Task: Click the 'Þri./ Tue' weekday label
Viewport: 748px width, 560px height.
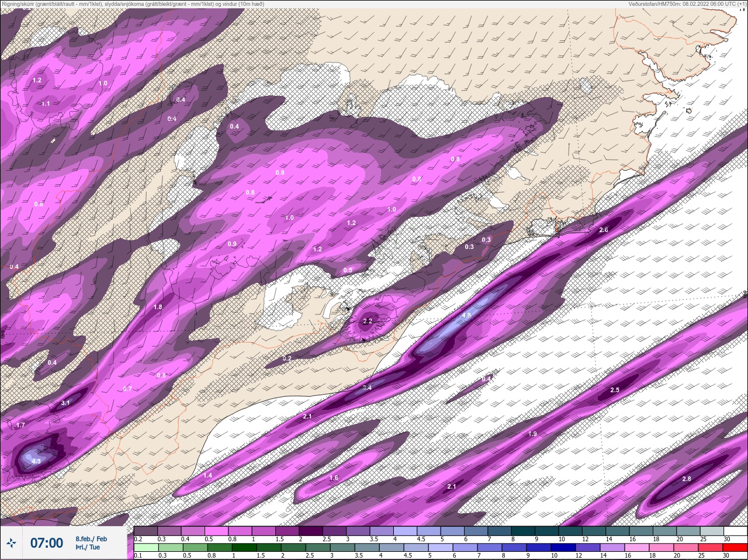Action: coord(88,547)
